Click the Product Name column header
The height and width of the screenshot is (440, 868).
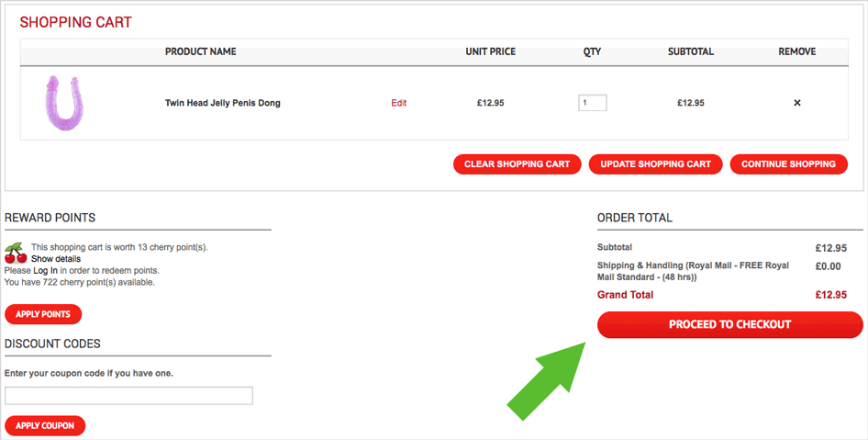[201, 51]
